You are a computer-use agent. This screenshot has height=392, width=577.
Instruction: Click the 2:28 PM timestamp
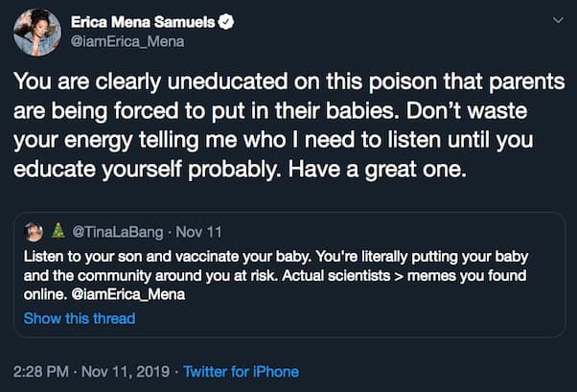tap(42, 371)
